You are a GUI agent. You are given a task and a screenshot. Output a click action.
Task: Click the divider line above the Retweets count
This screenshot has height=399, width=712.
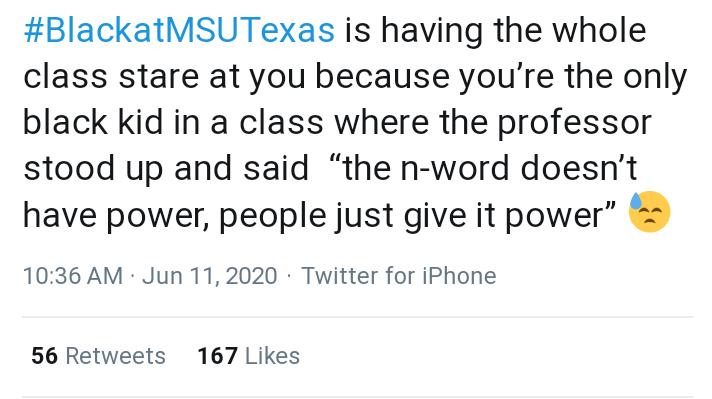pyautogui.click(x=357, y=317)
